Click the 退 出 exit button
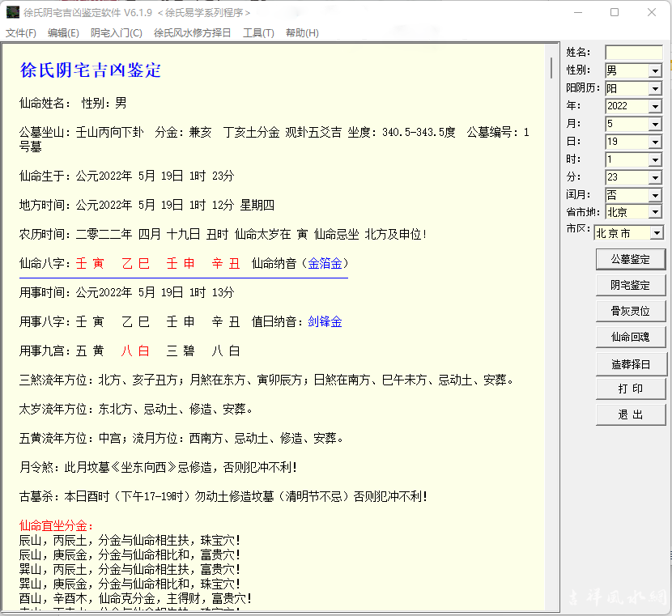Viewport: 672px width, 616px height. point(631,414)
